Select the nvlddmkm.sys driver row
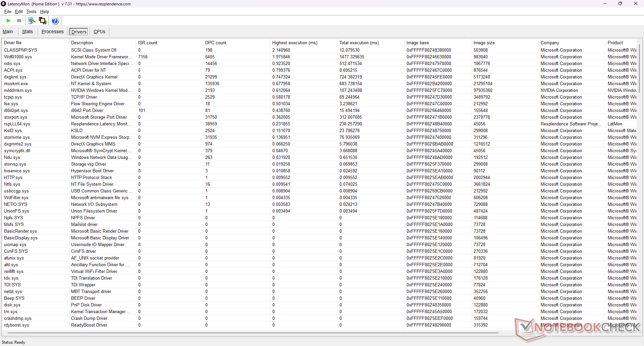The image size is (644, 346). [18, 90]
